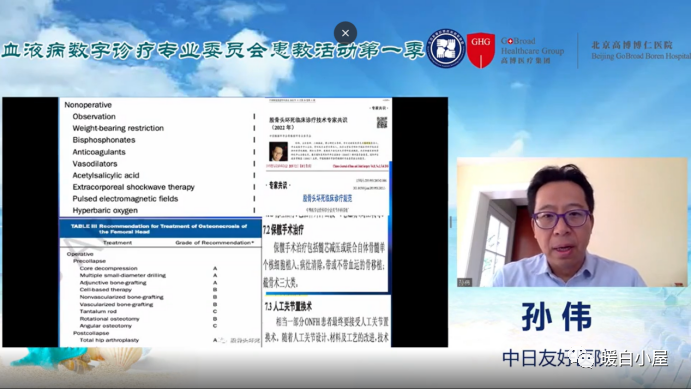Click the 'Pulsed electromagnetic fields' row
Image resolution: width=691 pixels, height=389 pixels.
tap(163, 199)
